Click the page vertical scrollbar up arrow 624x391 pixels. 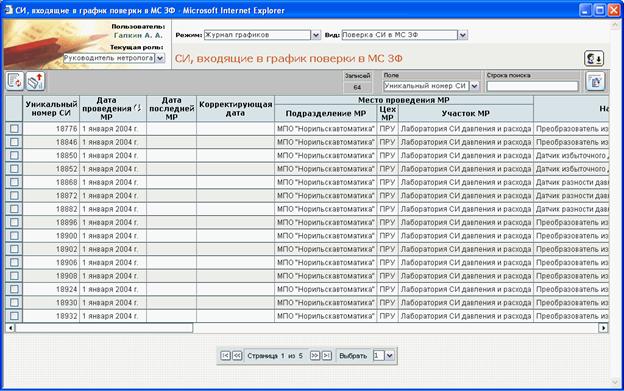615,25
